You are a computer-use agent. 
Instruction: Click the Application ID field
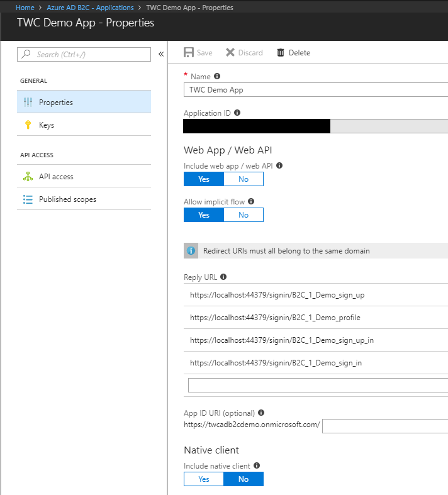tap(316, 126)
